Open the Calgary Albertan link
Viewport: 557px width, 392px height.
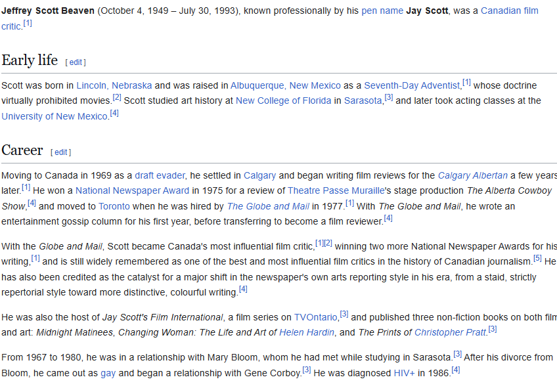coord(473,175)
